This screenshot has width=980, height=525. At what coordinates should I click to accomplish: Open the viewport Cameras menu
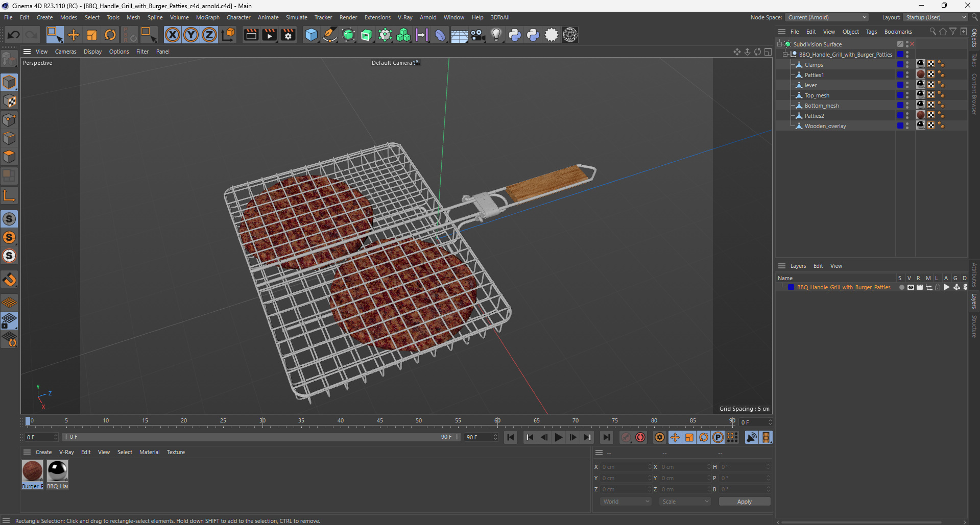click(x=65, y=52)
